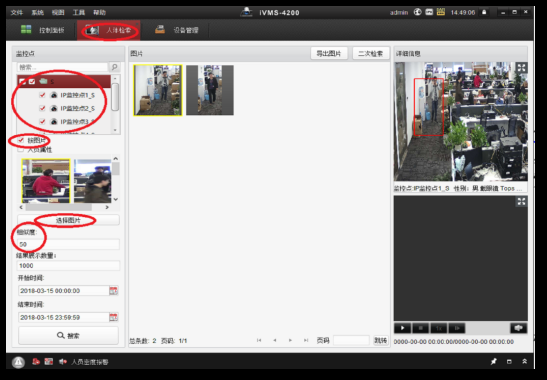Click the down arrow of the camera tree scrollbar
This screenshot has width=547, height=380.
(115, 130)
